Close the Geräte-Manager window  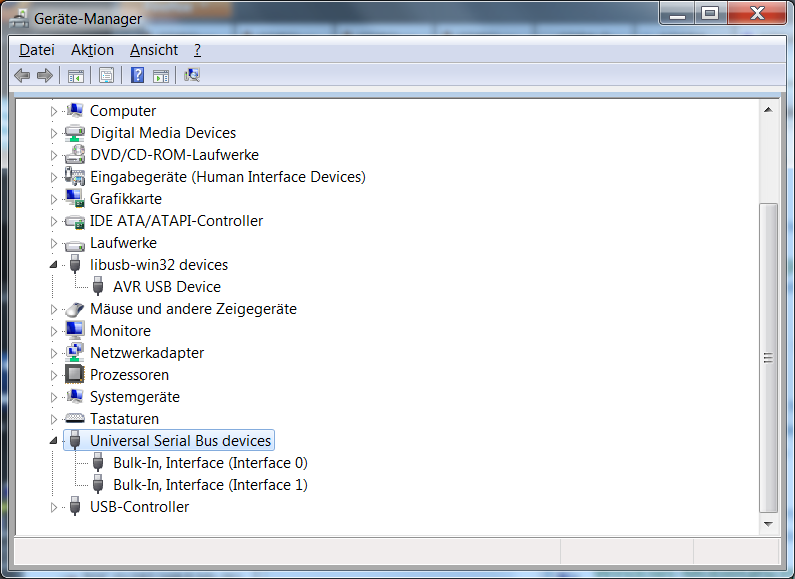[757, 14]
